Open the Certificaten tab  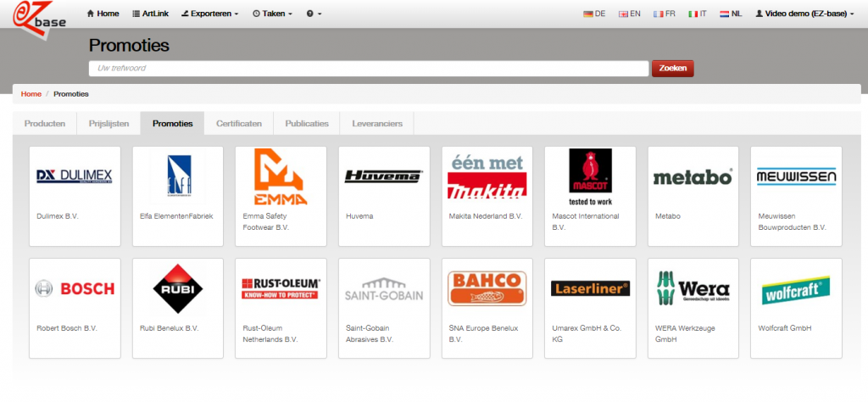coord(238,124)
